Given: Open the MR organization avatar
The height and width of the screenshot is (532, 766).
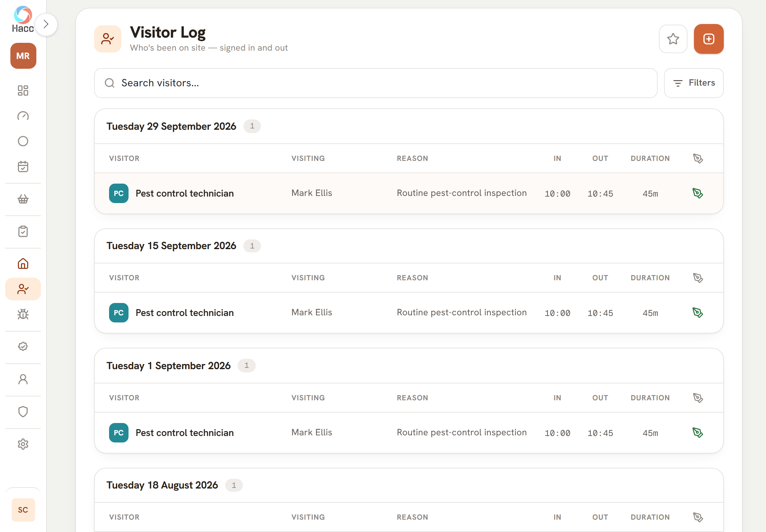Looking at the screenshot, I should click(23, 56).
